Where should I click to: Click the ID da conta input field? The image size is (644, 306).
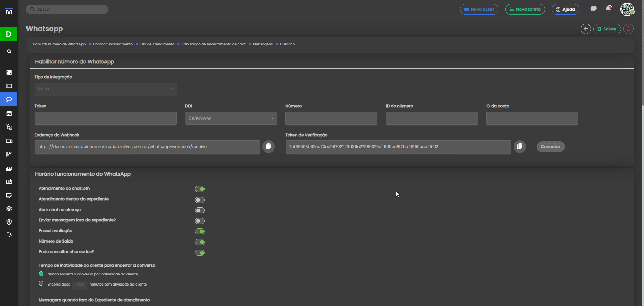(532, 118)
